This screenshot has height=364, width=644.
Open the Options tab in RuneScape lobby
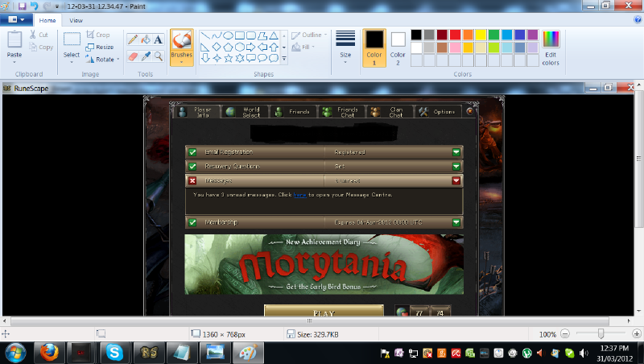(x=439, y=112)
